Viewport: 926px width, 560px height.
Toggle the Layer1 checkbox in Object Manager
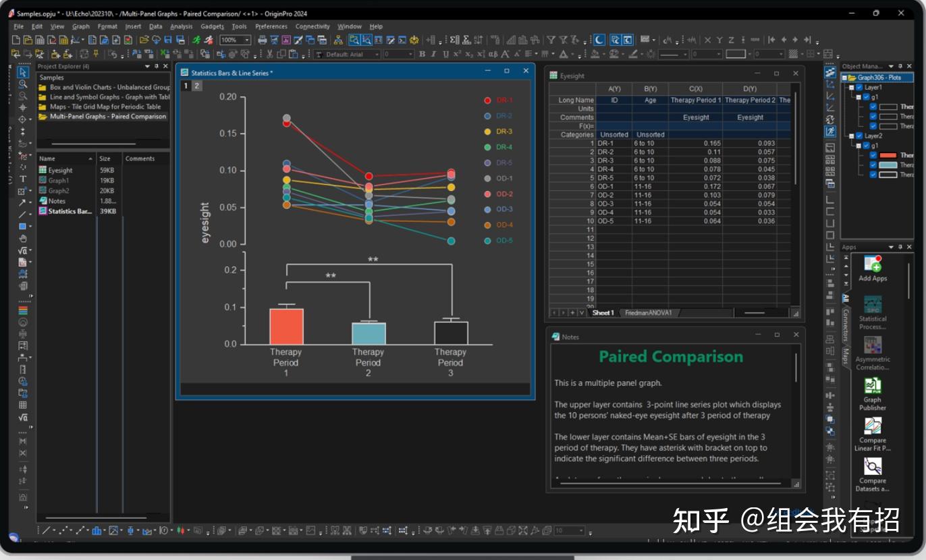pos(859,87)
